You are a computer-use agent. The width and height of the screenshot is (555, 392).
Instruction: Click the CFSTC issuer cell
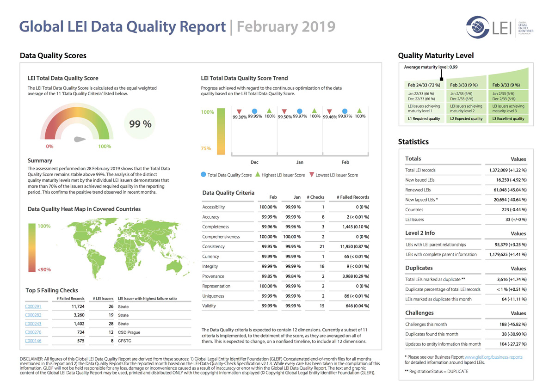[125, 341]
